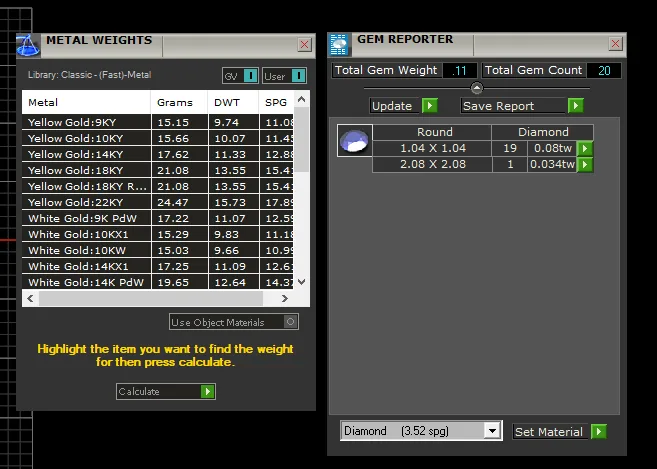Click the metal list scroll down arrow
The image size is (657, 469).
[x=302, y=282]
